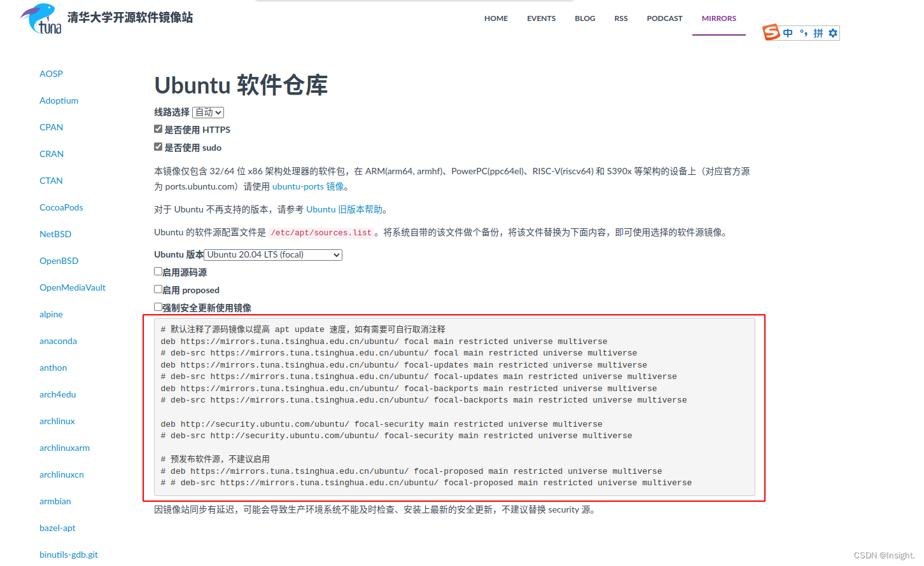Click the focal-security deb line in code
This screenshot has height=566, width=924.
pyautogui.click(x=381, y=424)
